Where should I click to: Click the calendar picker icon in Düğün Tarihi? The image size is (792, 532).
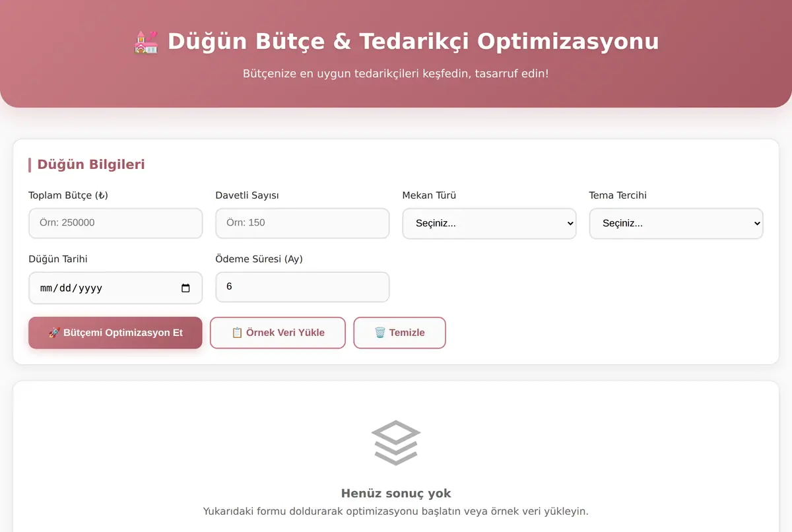tap(185, 288)
